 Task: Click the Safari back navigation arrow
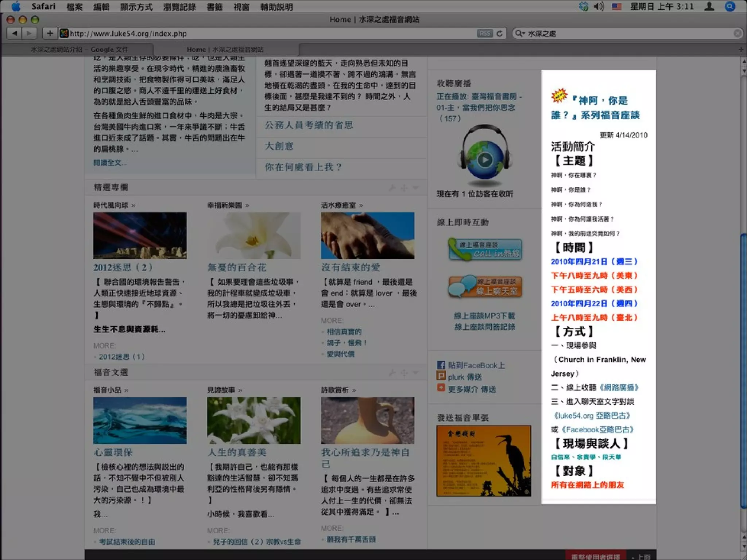pos(15,34)
